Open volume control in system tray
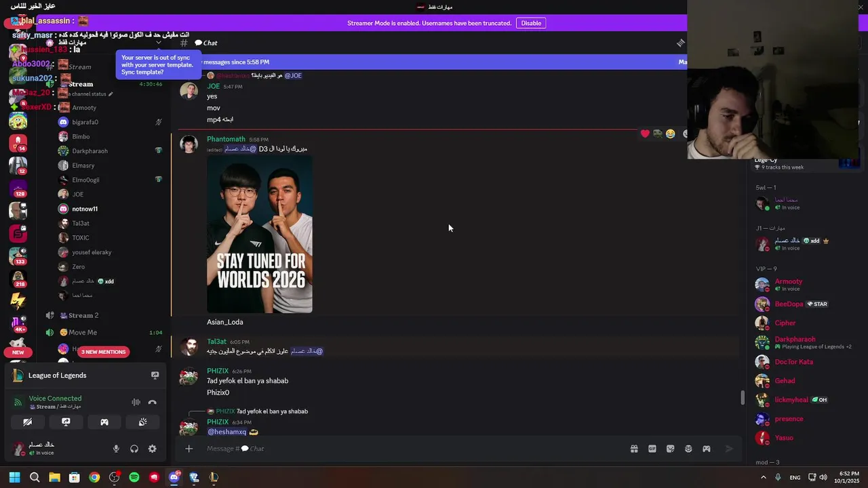 click(x=823, y=477)
